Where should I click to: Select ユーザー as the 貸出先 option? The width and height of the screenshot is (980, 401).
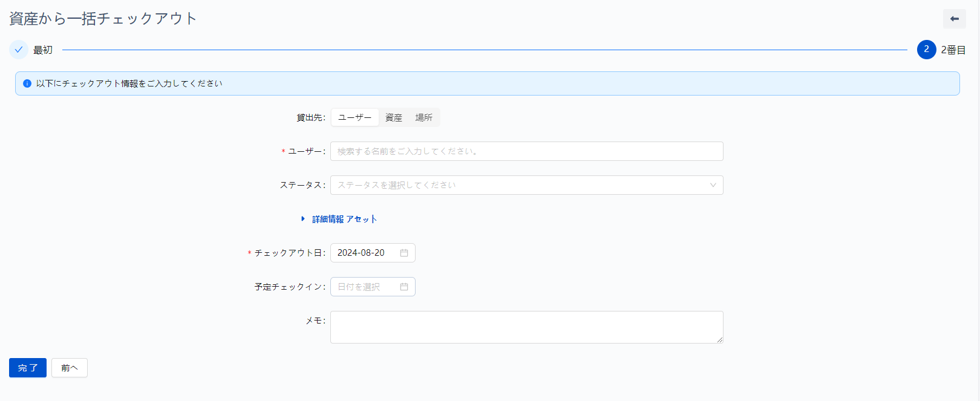[354, 117]
